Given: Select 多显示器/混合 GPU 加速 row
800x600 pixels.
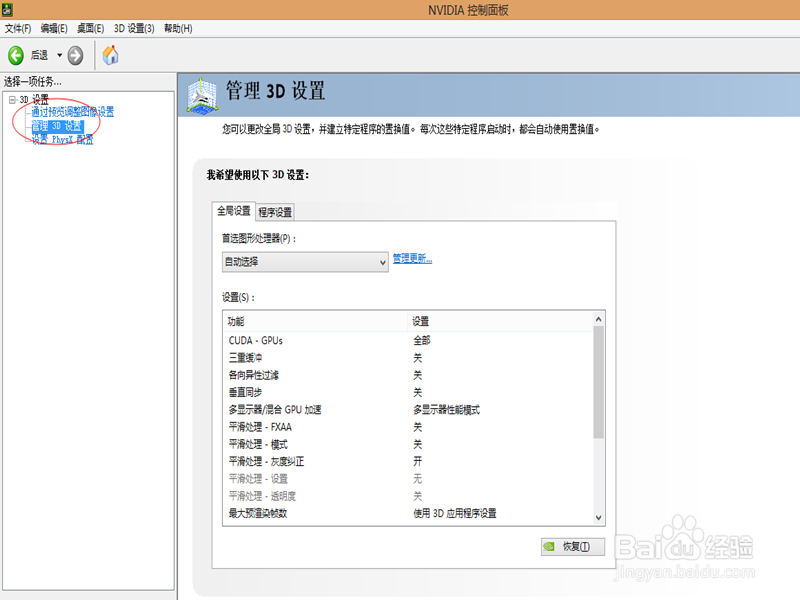Looking at the screenshot, I should tap(408, 410).
